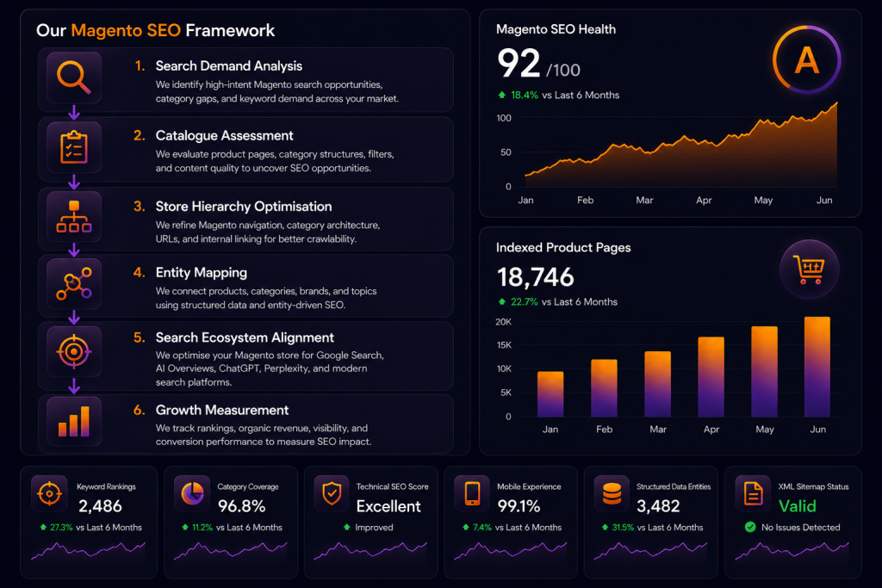Click the green arrow next to Improved
Image resolution: width=882 pixels, height=588 pixels.
coord(347,527)
